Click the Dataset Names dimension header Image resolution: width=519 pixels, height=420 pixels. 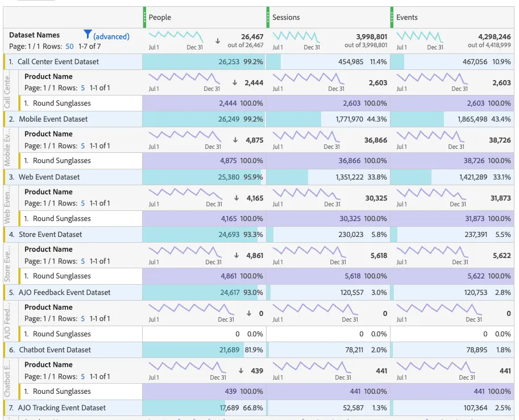coord(35,35)
